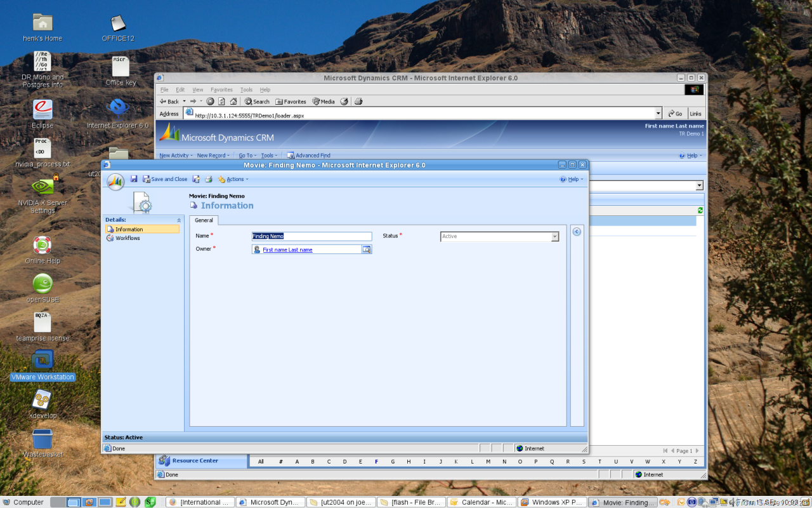Click the round arrow to expand the side pane
This screenshot has height=508, width=812.
tap(577, 232)
